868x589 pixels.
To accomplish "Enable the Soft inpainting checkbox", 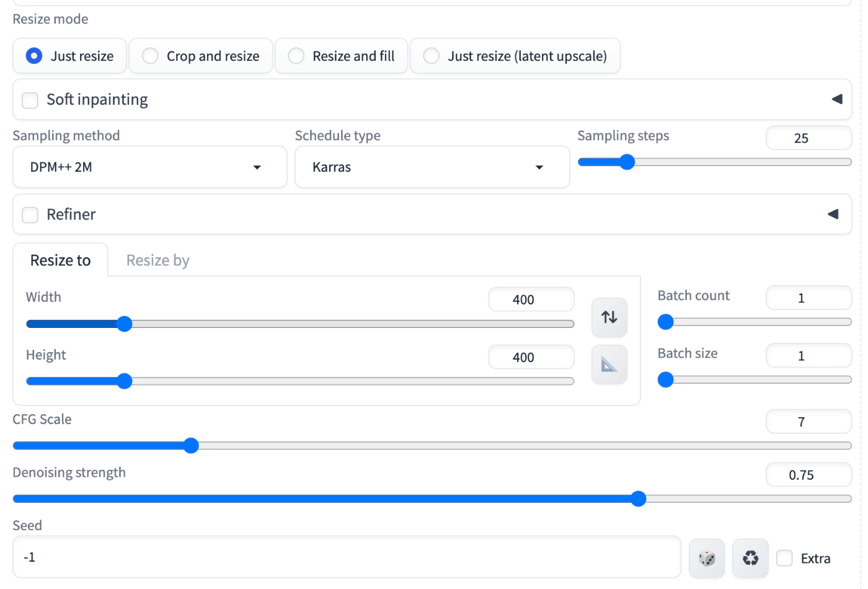I will pyautogui.click(x=30, y=100).
